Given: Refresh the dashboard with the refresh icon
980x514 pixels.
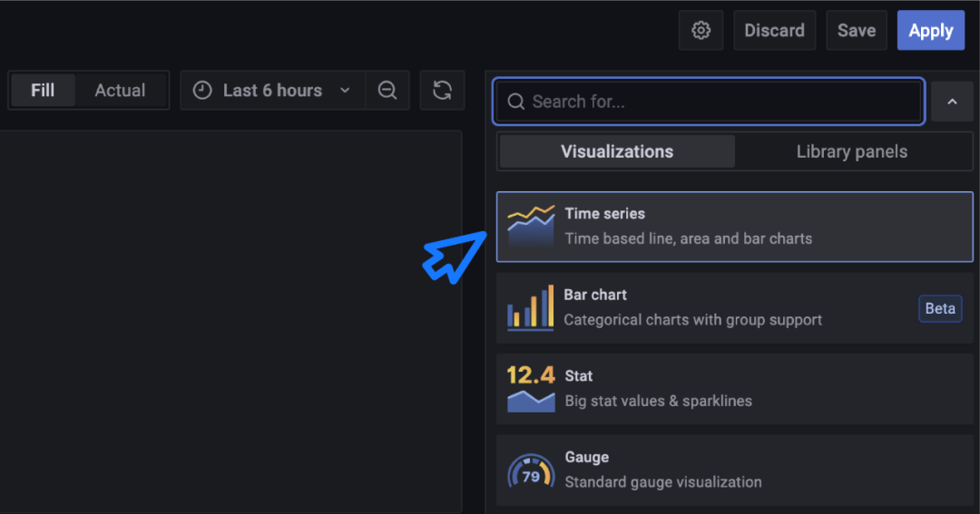Looking at the screenshot, I should tap(443, 91).
